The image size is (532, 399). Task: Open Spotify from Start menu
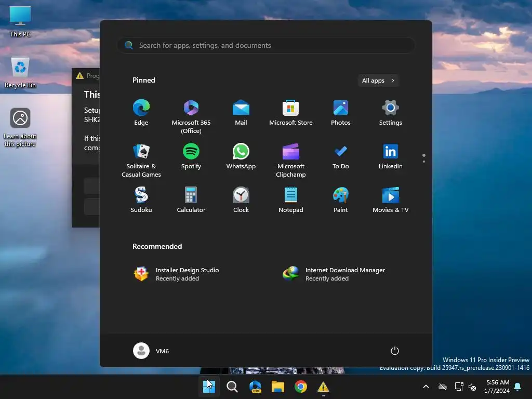pyautogui.click(x=191, y=156)
